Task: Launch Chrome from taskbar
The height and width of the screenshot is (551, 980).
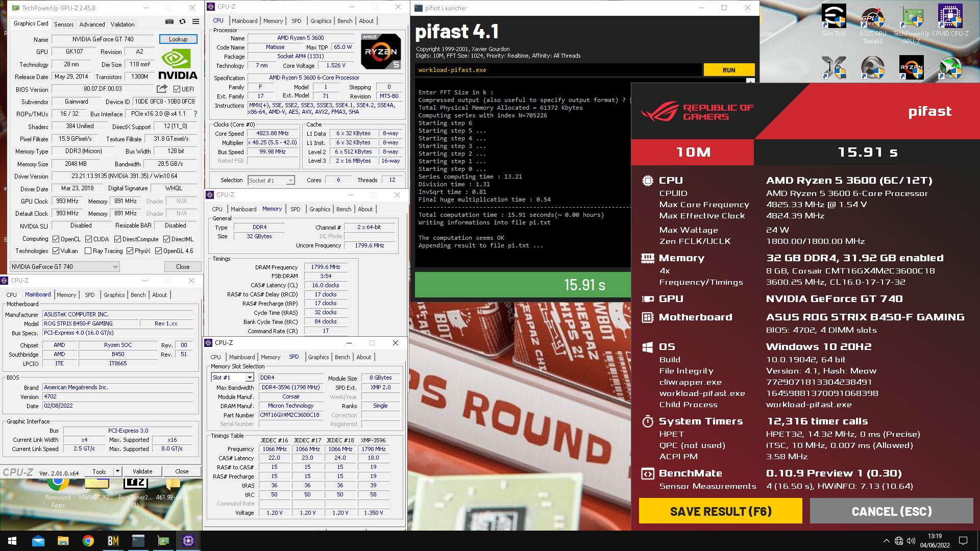Action: click(x=88, y=541)
